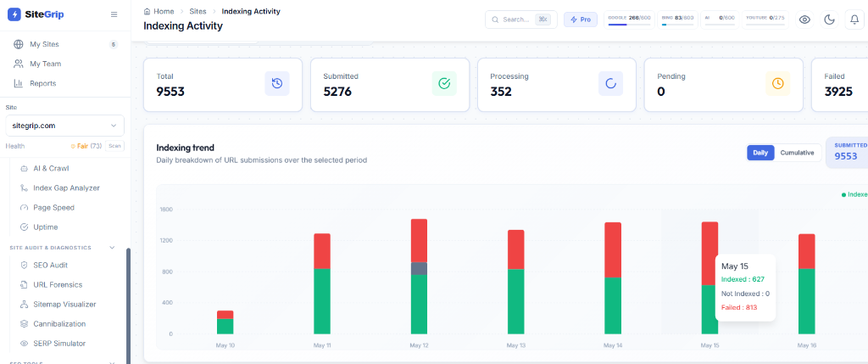Click the Indexing trend heading
The height and width of the screenshot is (364, 868).
pyautogui.click(x=186, y=148)
